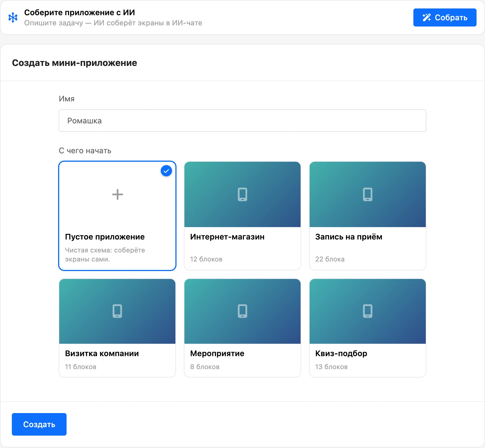The height and width of the screenshot is (448, 485).
Task: Pick the Мероприятие template title
Action: click(217, 354)
